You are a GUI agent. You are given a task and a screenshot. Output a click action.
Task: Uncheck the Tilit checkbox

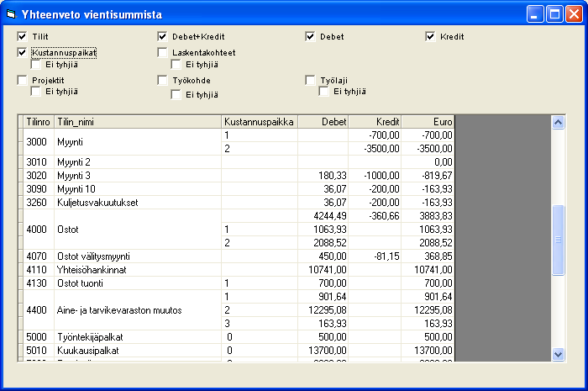(x=22, y=36)
